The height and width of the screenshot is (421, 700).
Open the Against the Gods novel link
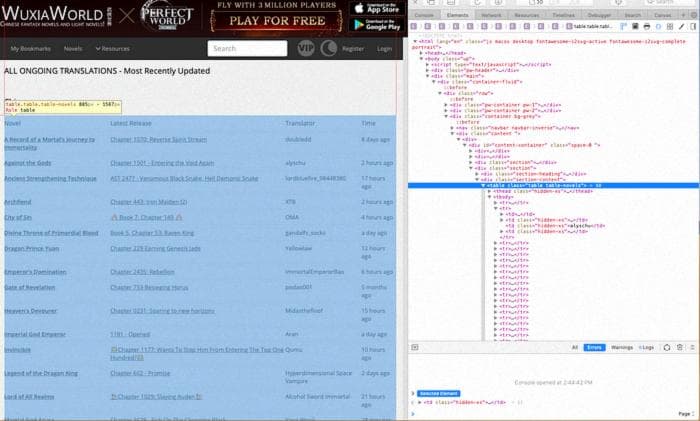28,163
